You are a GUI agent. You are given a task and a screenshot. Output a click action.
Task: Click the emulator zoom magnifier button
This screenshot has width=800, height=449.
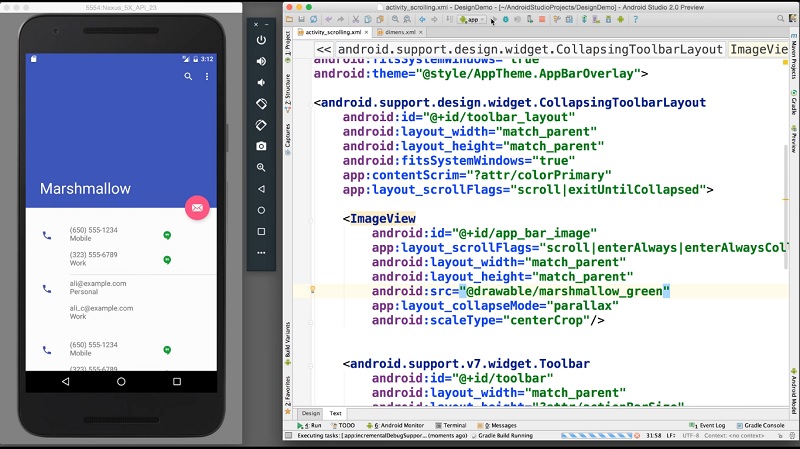tap(261, 167)
